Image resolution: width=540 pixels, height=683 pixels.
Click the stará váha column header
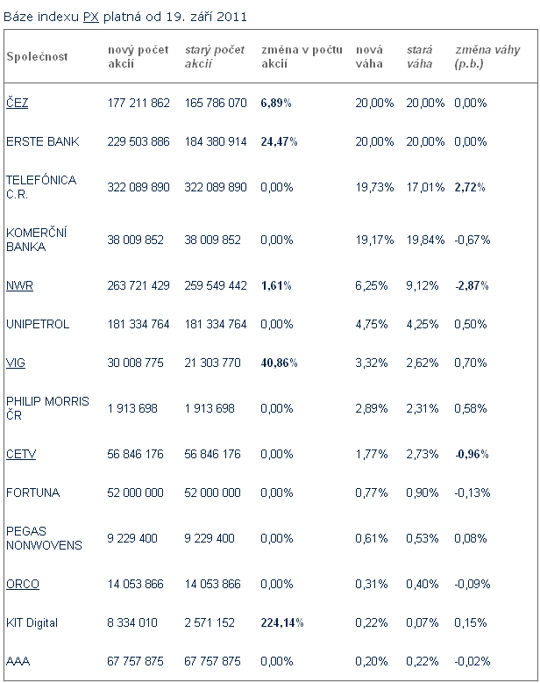coord(419,57)
